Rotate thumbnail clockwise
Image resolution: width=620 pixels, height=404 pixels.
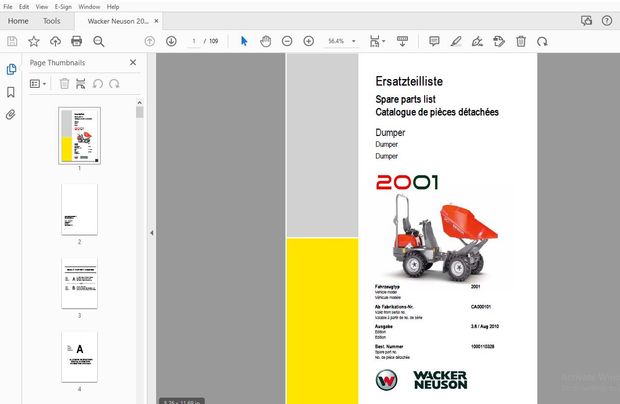114,84
